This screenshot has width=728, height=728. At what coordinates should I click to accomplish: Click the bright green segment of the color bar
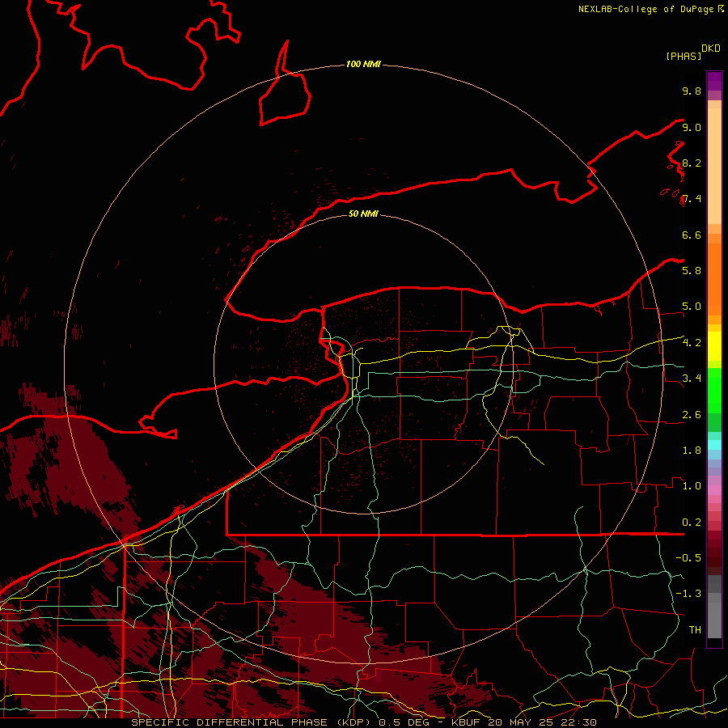(714, 390)
